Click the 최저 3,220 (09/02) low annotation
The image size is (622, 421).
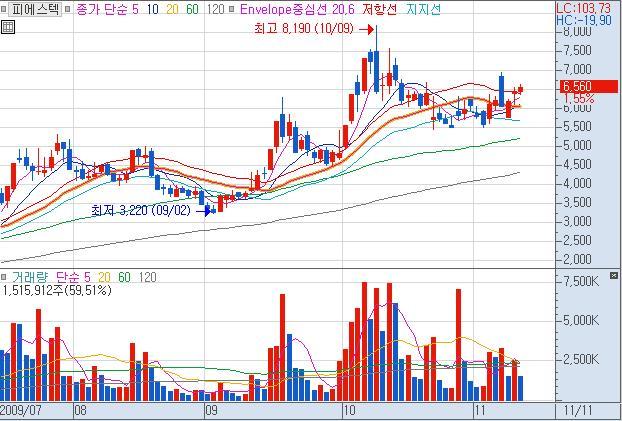pos(141,211)
